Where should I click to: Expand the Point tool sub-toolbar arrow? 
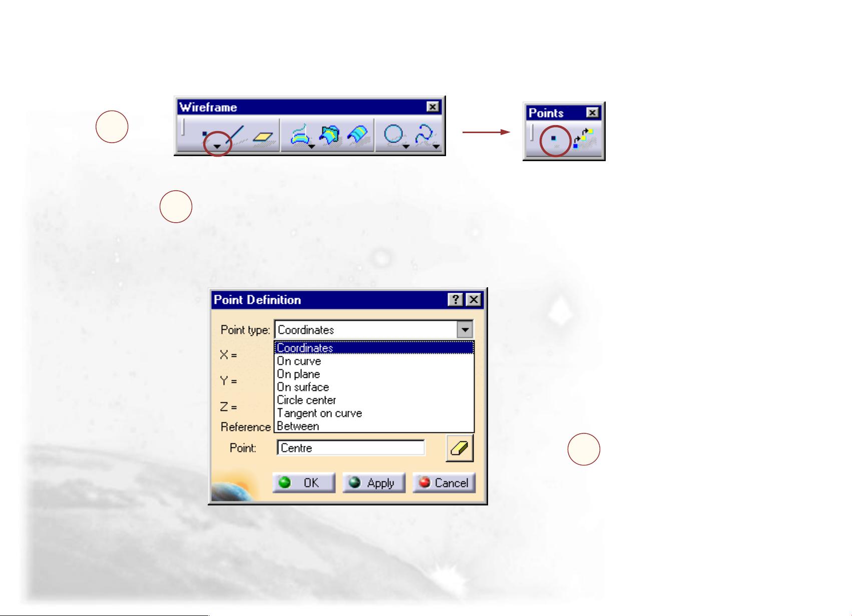pos(217,146)
